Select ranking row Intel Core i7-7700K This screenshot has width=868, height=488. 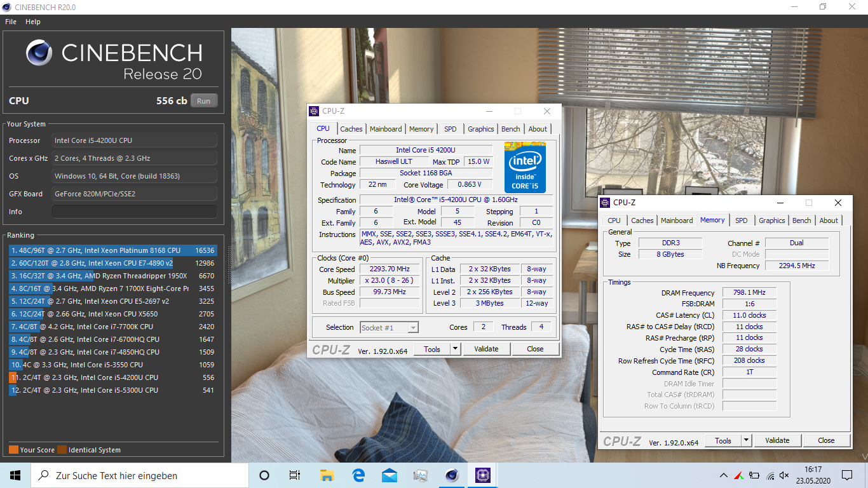(112, 327)
